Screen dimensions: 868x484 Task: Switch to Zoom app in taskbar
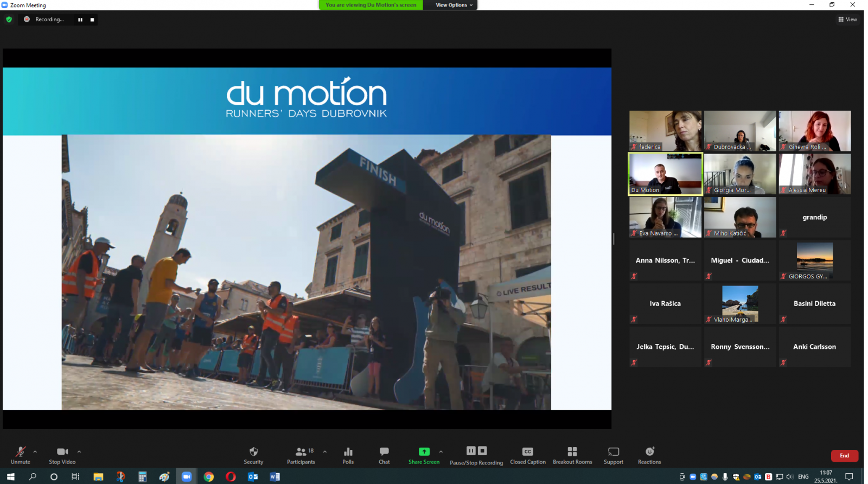[187, 476]
